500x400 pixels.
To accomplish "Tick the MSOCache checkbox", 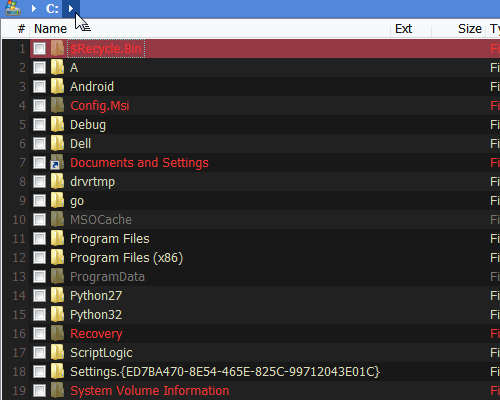I will click(39, 220).
